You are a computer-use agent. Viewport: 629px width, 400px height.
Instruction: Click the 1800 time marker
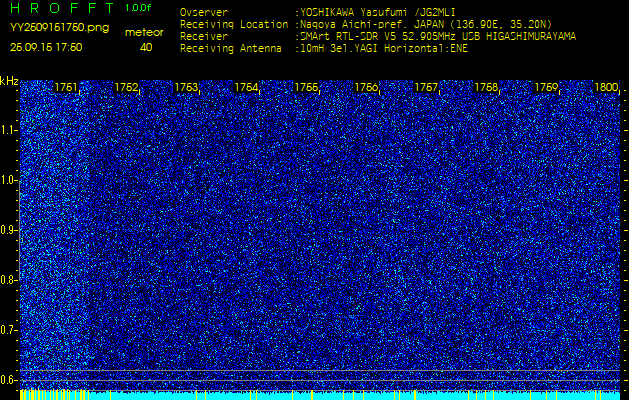coord(606,87)
